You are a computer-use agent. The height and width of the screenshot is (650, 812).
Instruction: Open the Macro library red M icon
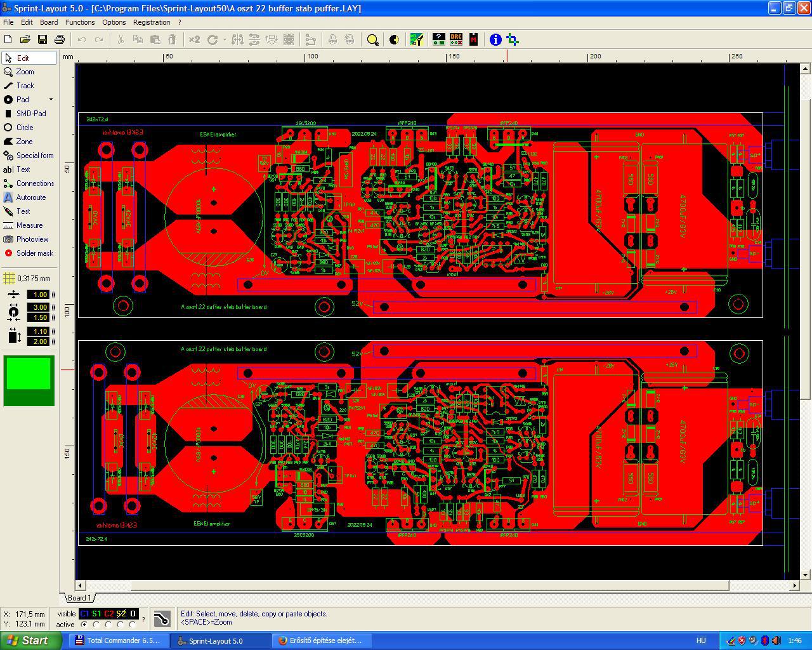point(473,39)
